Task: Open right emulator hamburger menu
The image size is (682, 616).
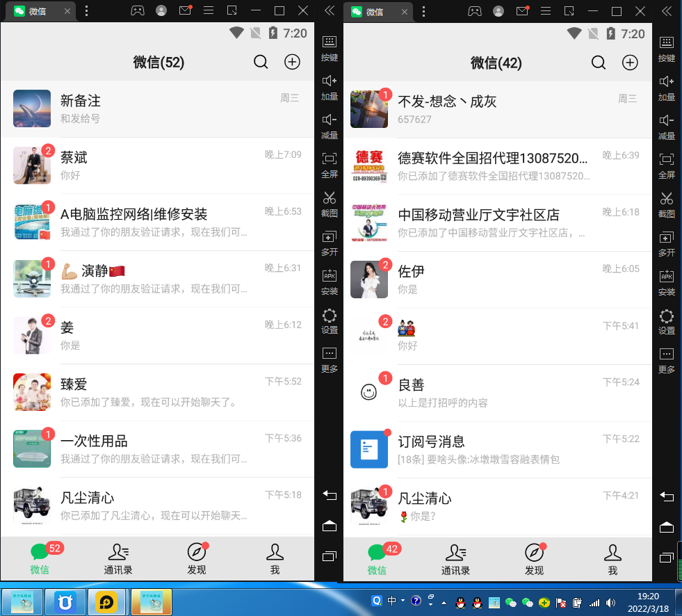Action: point(546,11)
